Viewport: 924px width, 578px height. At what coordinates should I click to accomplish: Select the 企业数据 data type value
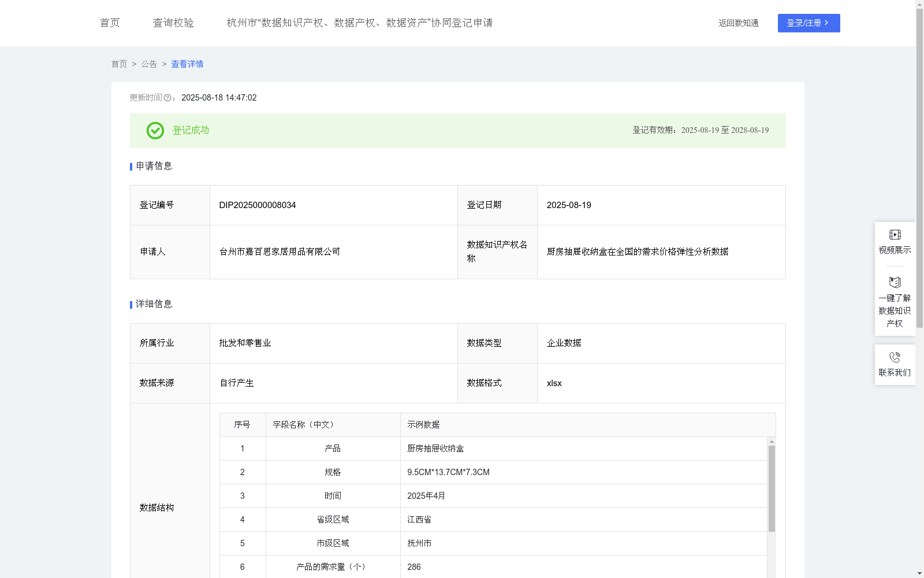(564, 343)
